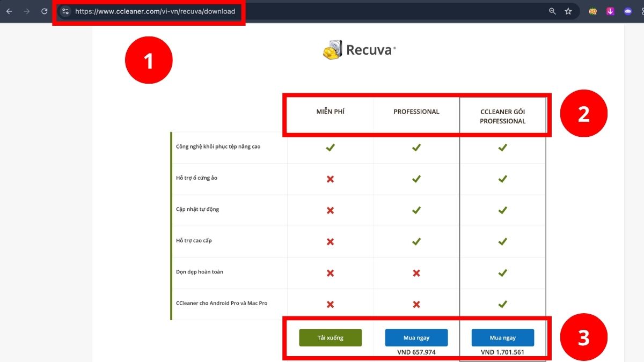Click red cross for Hỗ trợ cao cấp in Miễn phí column
This screenshot has height=362, width=644.
tap(331, 242)
